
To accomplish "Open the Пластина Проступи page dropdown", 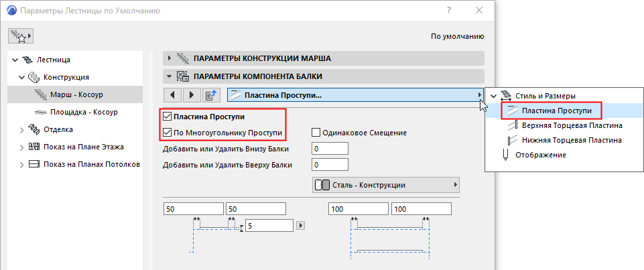I will click(355, 95).
